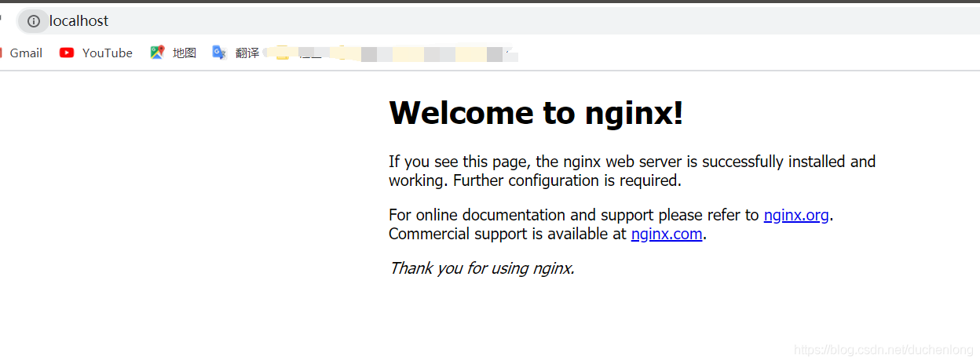
Task: Click "Commercial support is available at" text
Action: [507, 234]
